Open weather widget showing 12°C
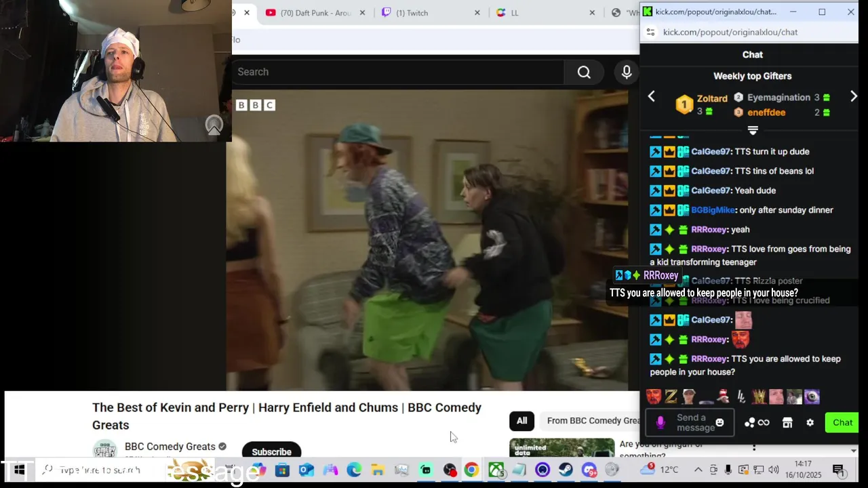The width and height of the screenshot is (868, 488). pyautogui.click(x=659, y=470)
